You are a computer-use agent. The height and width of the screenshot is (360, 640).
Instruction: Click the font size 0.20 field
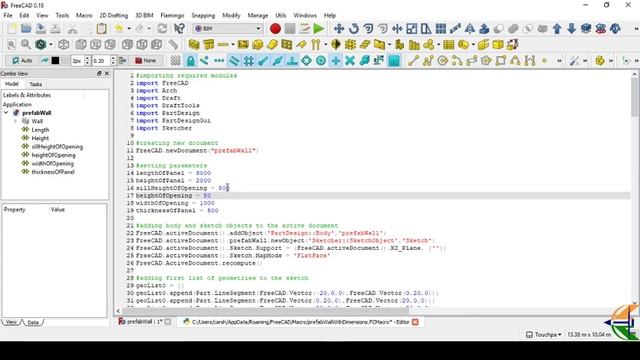(101, 61)
